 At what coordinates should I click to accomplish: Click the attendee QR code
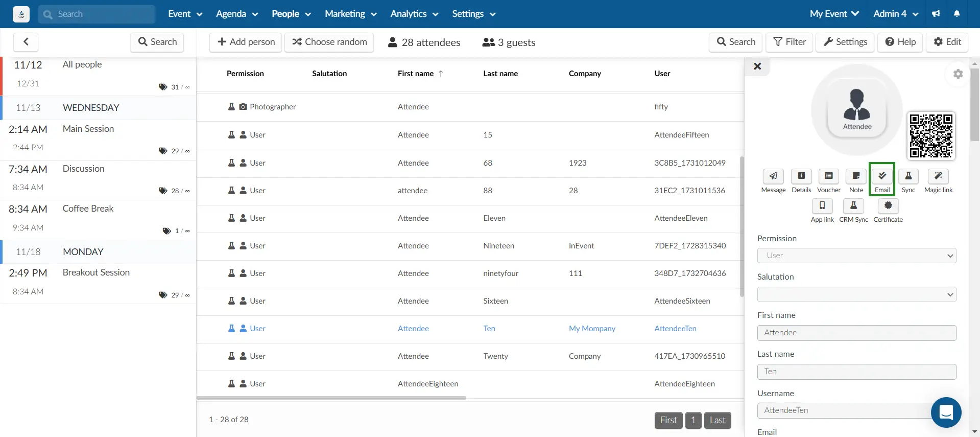(x=931, y=136)
